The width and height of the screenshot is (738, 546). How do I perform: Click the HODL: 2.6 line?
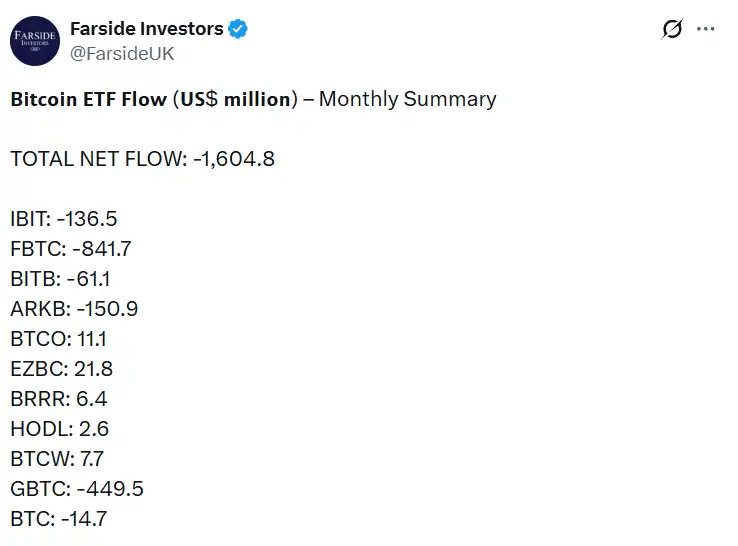[x=59, y=429]
